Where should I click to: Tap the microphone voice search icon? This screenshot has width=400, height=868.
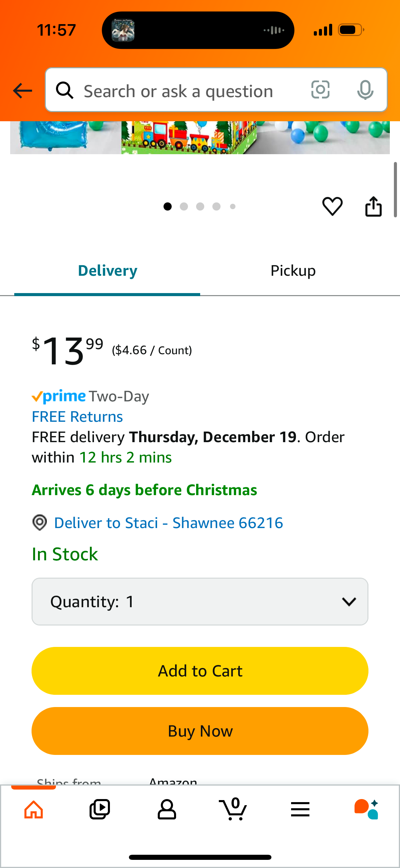tap(365, 90)
